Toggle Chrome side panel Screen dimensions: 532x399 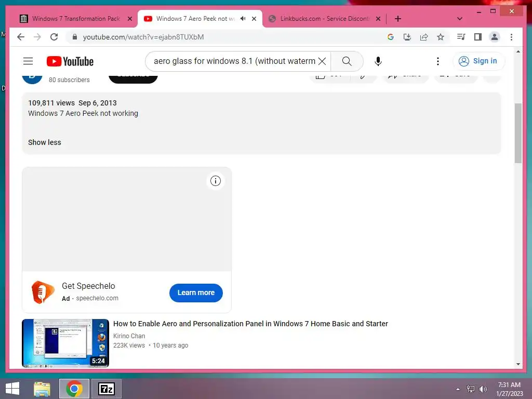pyautogui.click(x=478, y=37)
